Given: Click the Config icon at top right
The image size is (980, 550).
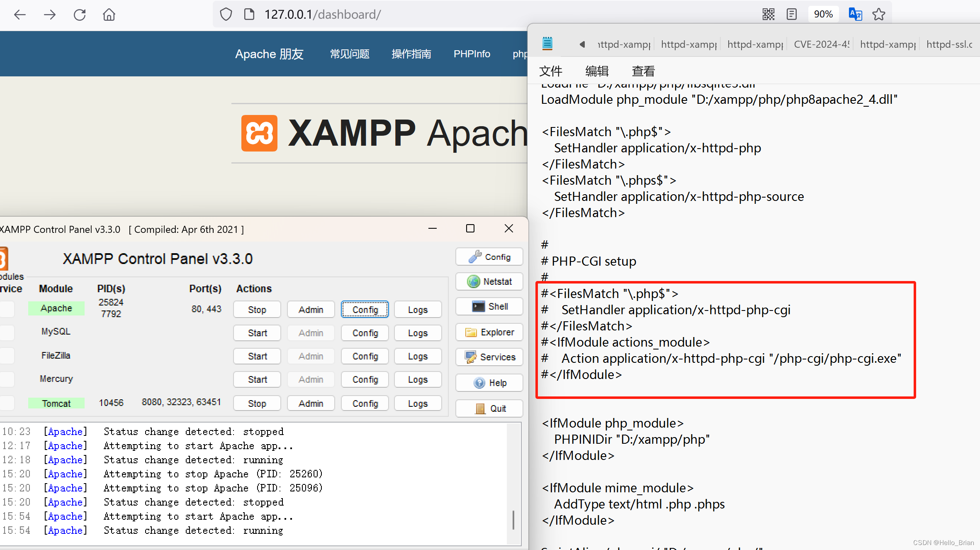Looking at the screenshot, I should pos(489,257).
